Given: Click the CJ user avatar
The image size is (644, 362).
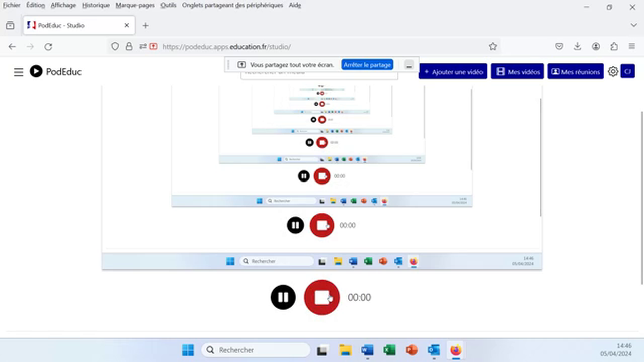Looking at the screenshot, I should point(627,72).
